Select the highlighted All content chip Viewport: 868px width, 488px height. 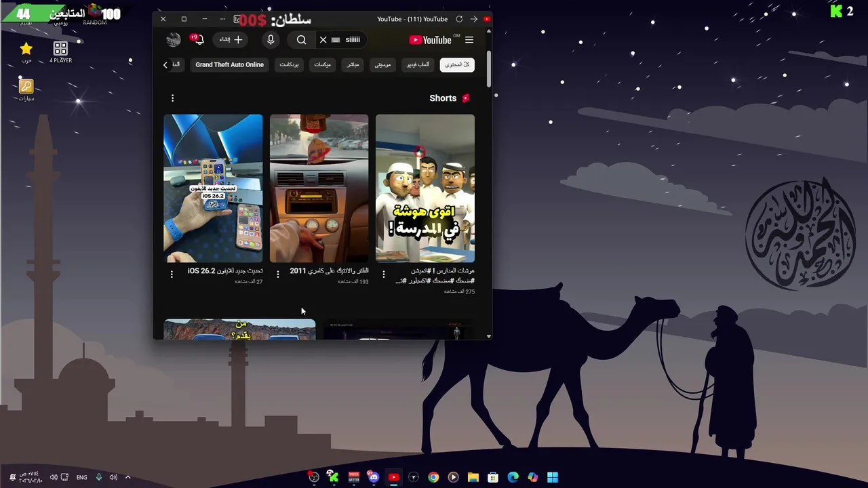pos(457,65)
